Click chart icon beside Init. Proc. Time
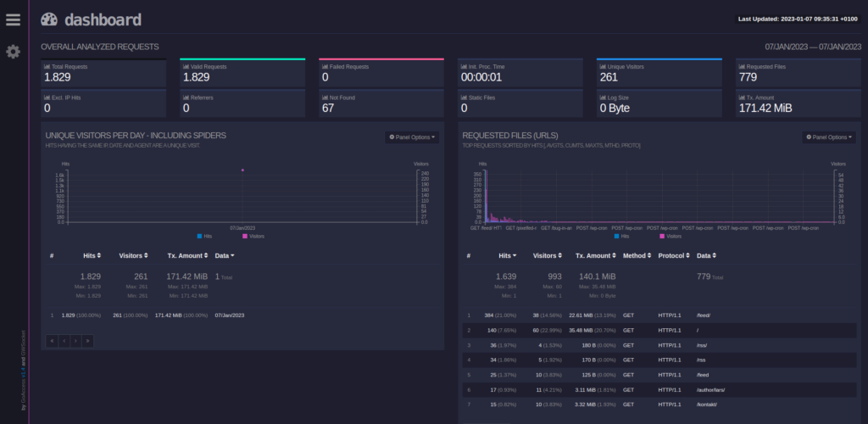868x424 pixels. click(464, 66)
